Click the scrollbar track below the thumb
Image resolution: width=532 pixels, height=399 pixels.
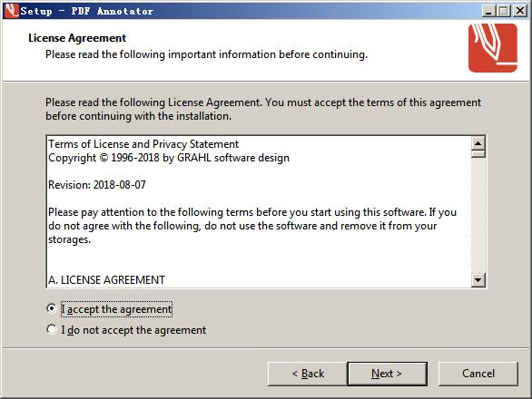point(478,215)
